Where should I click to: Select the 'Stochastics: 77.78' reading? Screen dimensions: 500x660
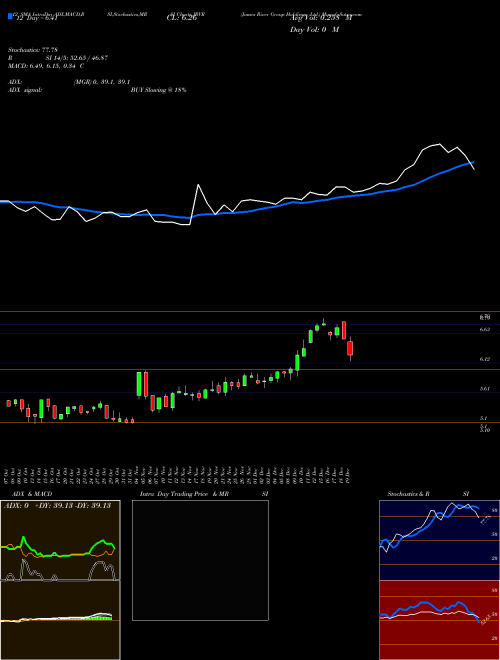tap(32, 50)
